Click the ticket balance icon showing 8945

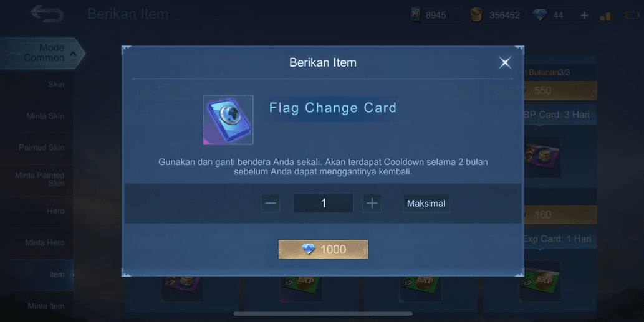416,15
